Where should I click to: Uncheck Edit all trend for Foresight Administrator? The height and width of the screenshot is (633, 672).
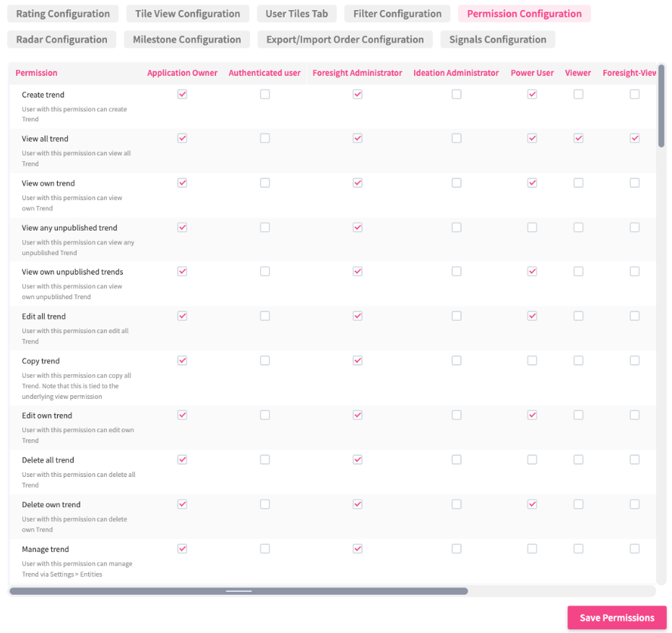[x=357, y=316]
